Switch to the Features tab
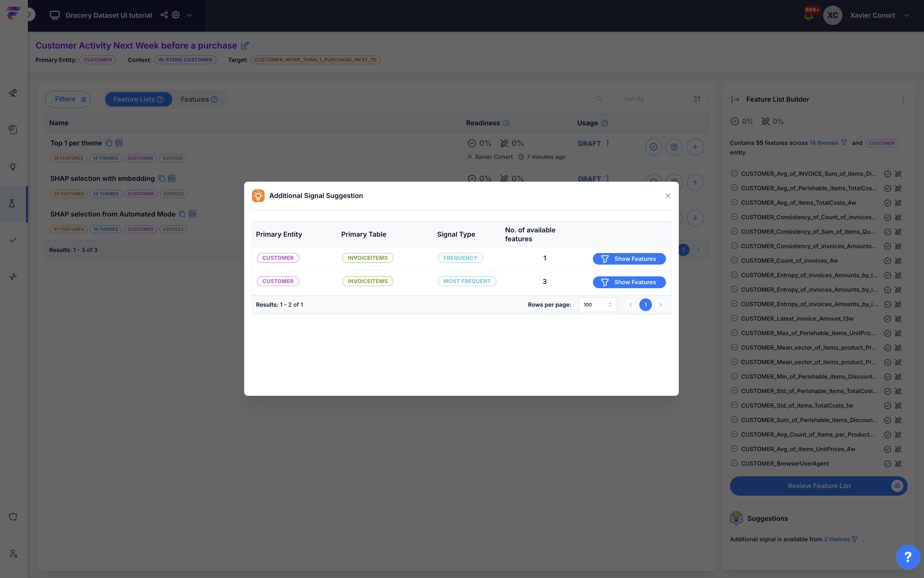This screenshot has height=578, width=924. 199,99
